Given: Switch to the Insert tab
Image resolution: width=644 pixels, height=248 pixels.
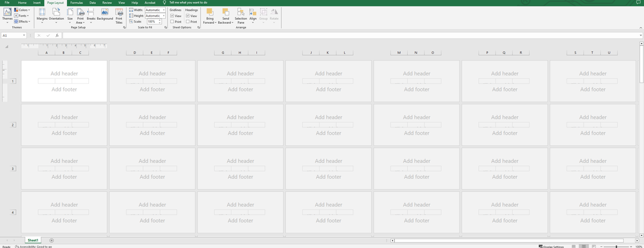Looking at the screenshot, I should (x=37, y=3).
